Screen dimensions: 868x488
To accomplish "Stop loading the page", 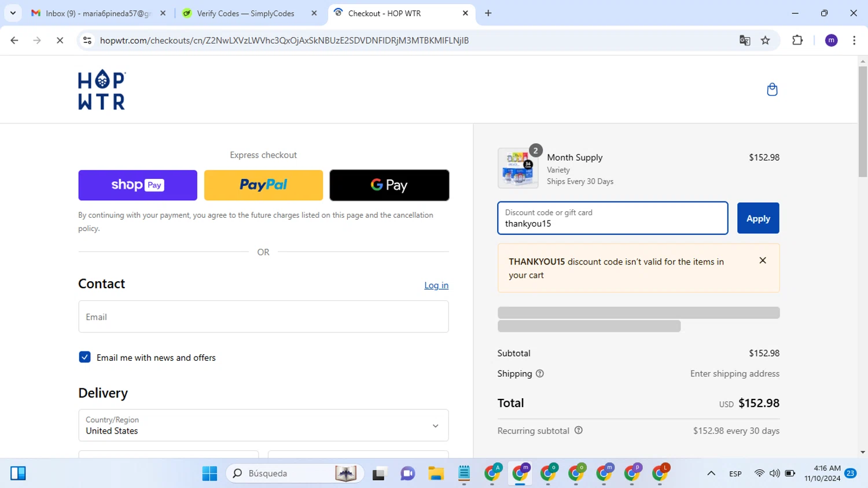I will [x=60, y=40].
